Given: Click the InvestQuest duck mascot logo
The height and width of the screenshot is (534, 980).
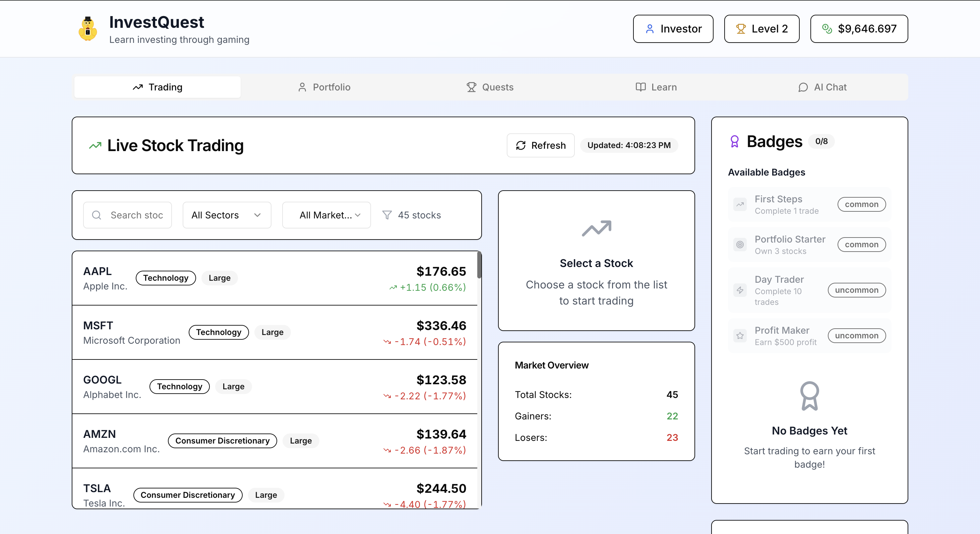Looking at the screenshot, I should point(87,29).
